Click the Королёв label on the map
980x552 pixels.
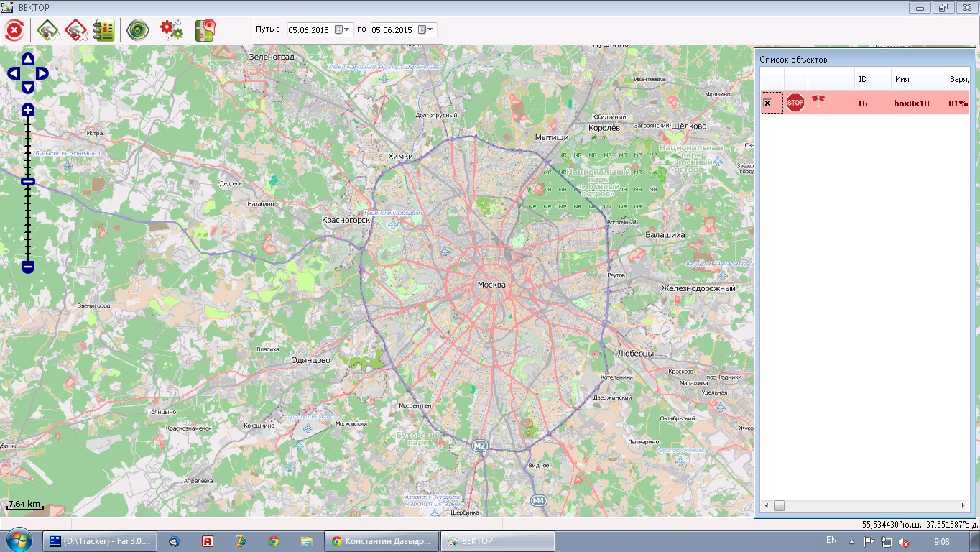pyautogui.click(x=604, y=127)
